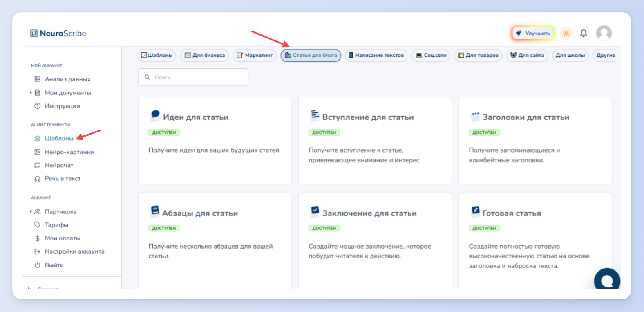644x312 pixels.
Task: Open Вступление для статьи template
Action: pos(375,140)
